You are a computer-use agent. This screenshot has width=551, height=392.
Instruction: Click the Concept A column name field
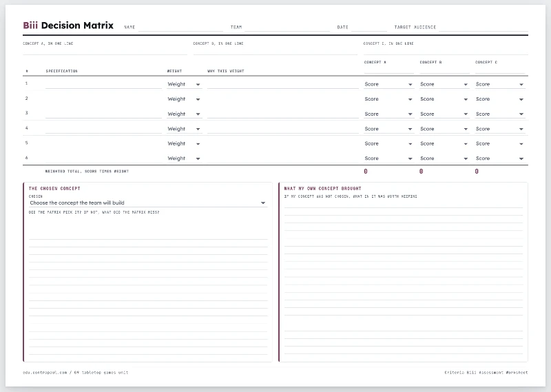pos(388,70)
